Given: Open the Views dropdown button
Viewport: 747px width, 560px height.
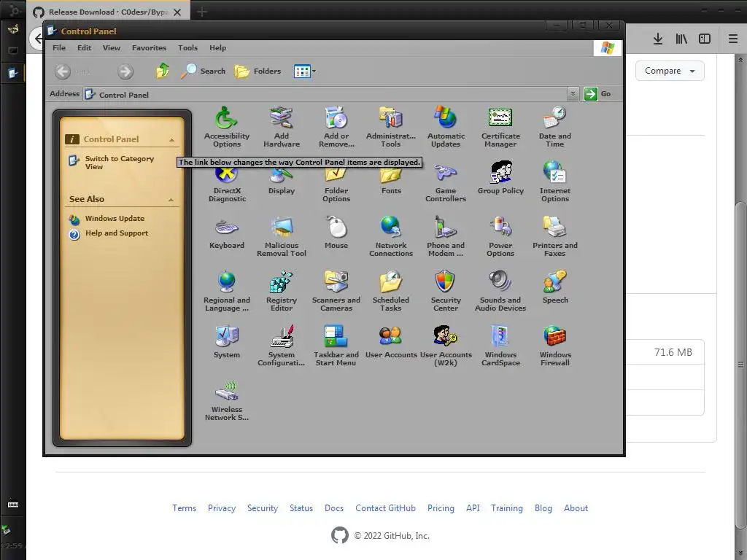Looking at the screenshot, I should pyautogui.click(x=304, y=71).
